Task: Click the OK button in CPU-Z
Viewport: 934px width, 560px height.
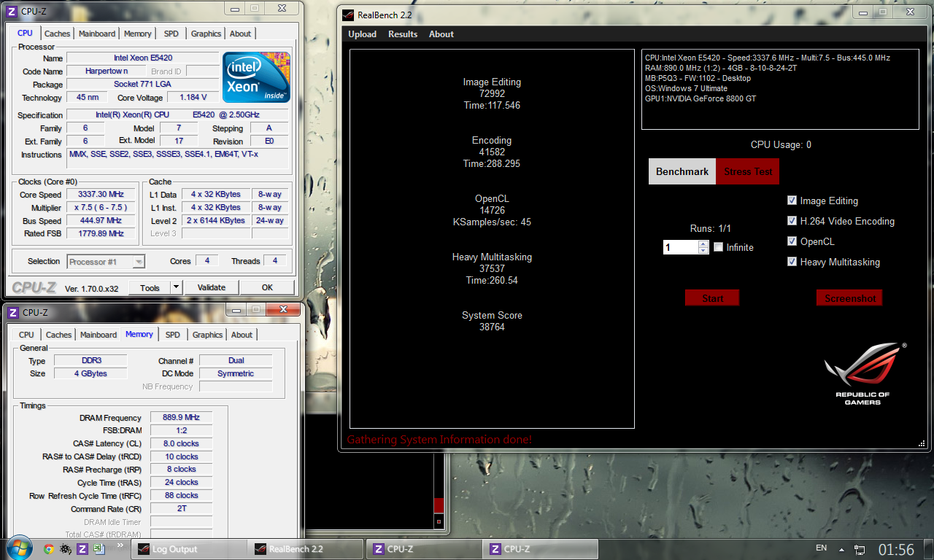Action: tap(267, 287)
